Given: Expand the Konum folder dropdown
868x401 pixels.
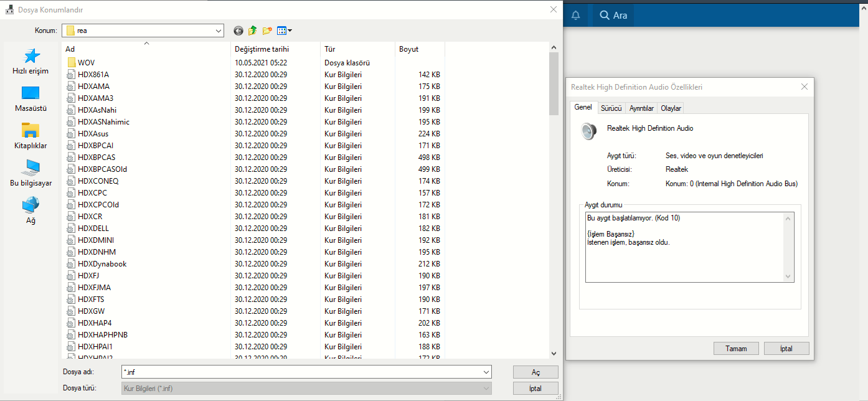Looking at the screenshot, I should pos(219,31).
